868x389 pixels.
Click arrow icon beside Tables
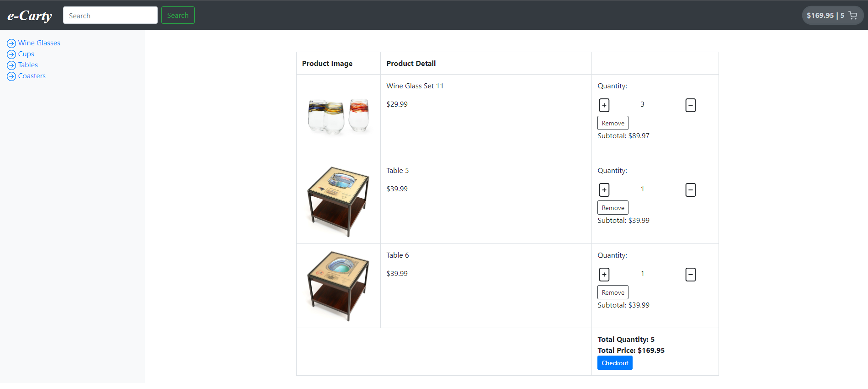coord(11,65)
